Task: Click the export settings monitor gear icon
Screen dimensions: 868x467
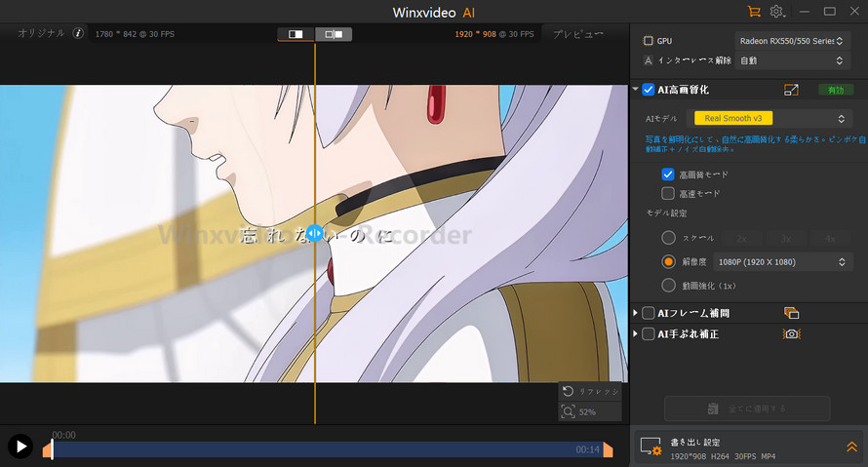Action: click(651, 447)
